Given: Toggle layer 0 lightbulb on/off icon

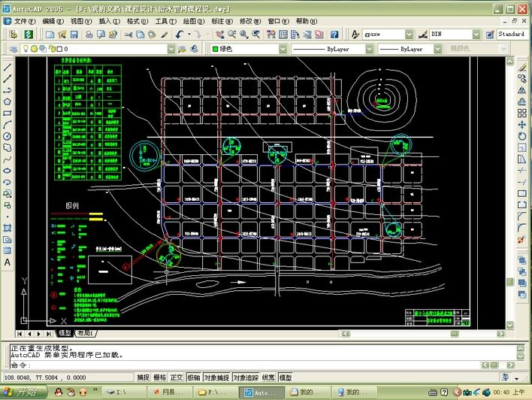Looking at the screenshot, I should pos(26,49).
